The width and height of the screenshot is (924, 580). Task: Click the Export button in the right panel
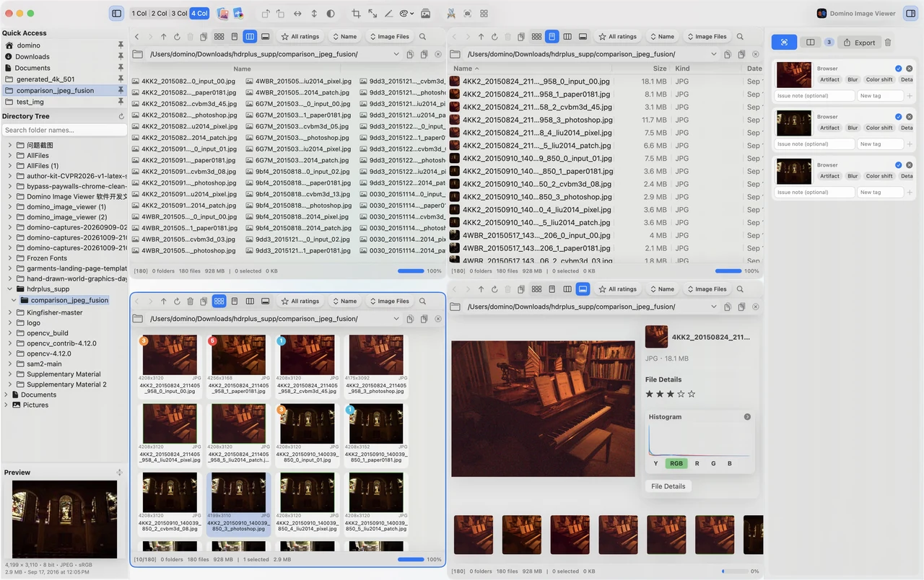pos(859,43)
